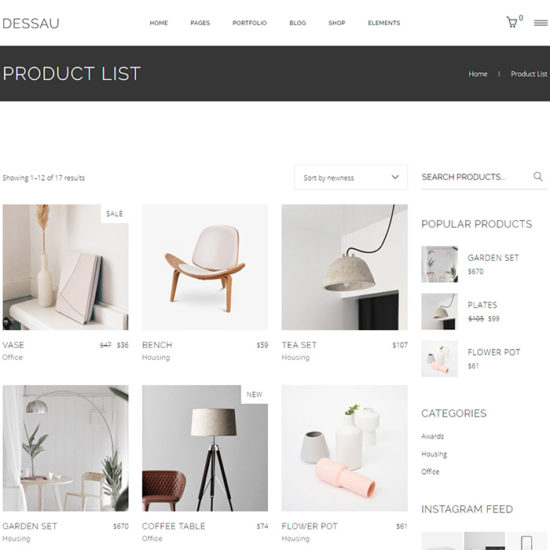This screenshot has width=550, height=550.
Task: Open the Coffee Table product title
Action: click(173, 526)
